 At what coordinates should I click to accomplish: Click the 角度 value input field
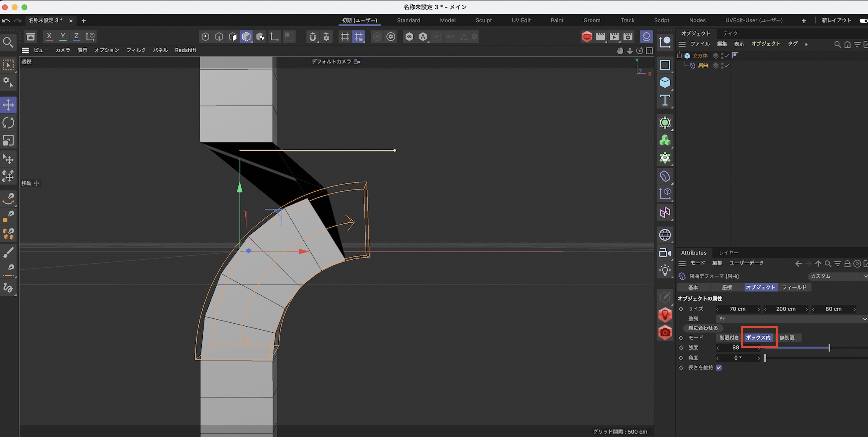[x=738, y=358]
